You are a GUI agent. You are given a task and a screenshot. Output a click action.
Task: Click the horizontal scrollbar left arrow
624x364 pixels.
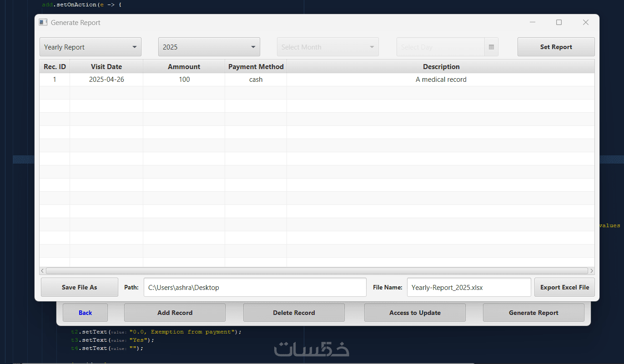43,271
